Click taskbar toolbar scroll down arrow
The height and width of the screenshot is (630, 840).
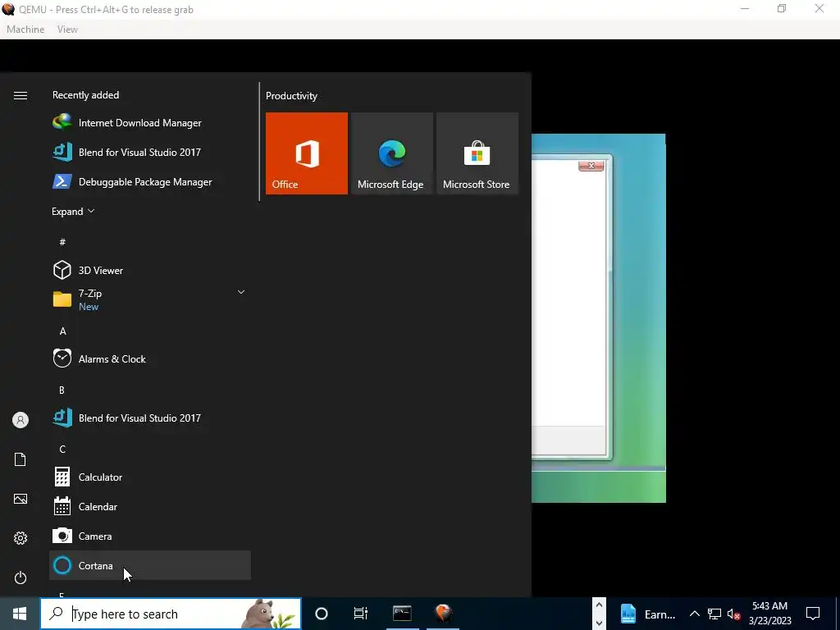point(599,623)
